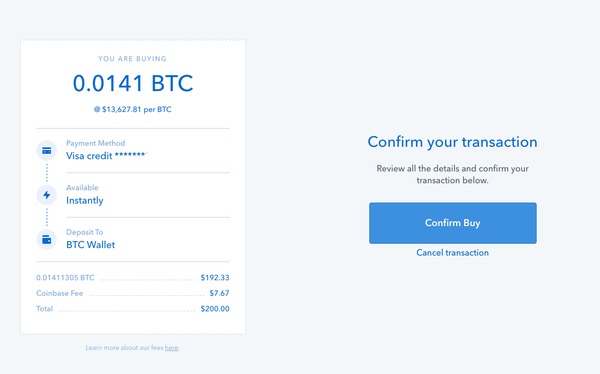Click the $192.33 subtotal amount
Screen dimensions: 600x374
click(215, 278)
